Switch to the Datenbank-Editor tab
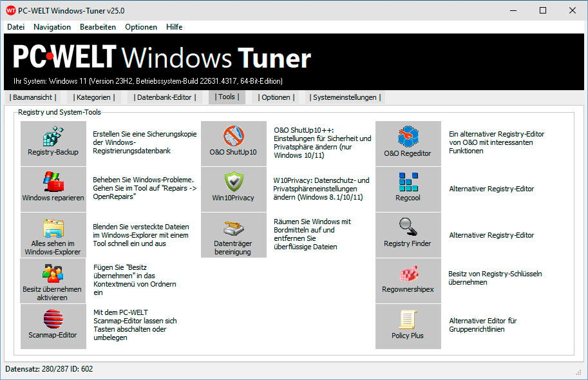The width and height of the screenshot is (588, 380). click(x=165, y=97)
